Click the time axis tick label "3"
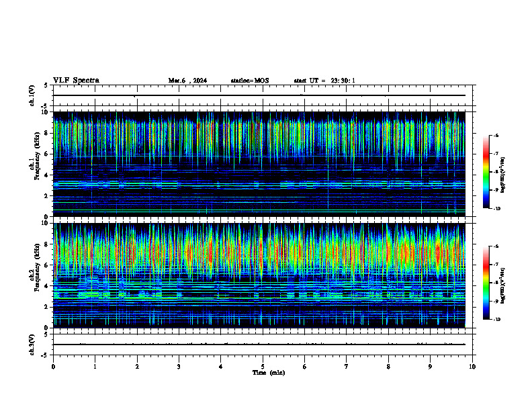 point(179,367)
